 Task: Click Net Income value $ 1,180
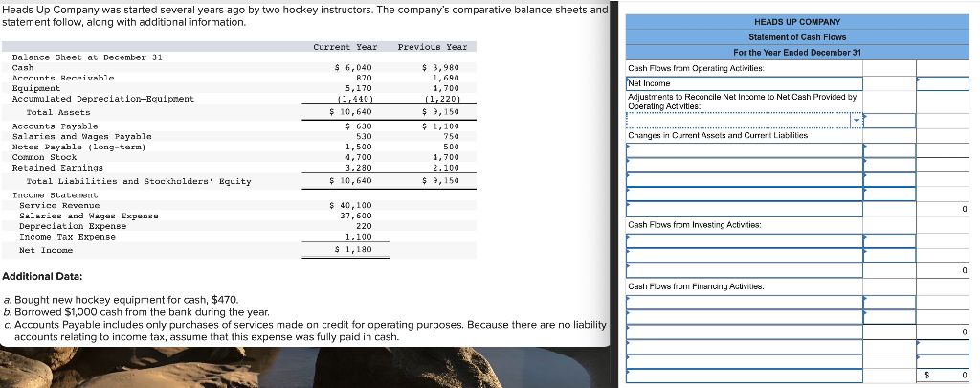tap(354, 250)
